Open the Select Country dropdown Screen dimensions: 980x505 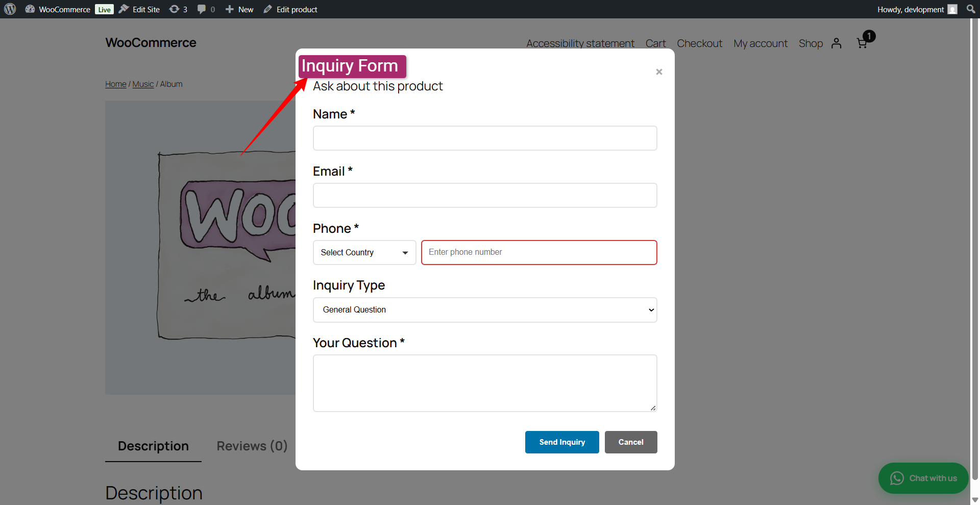point(364,253)
